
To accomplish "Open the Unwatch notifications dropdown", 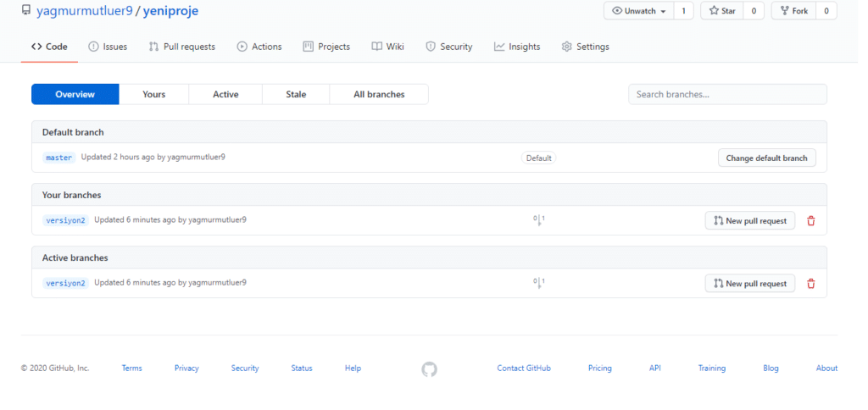I will pos(639,11).
